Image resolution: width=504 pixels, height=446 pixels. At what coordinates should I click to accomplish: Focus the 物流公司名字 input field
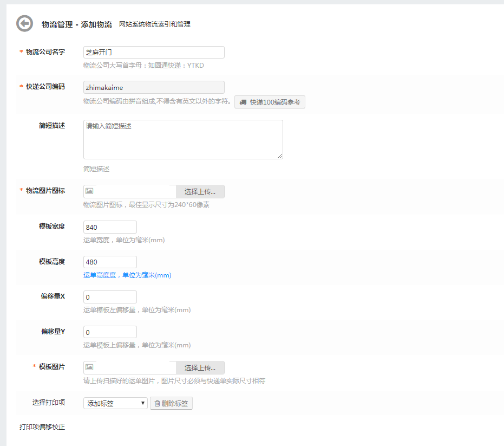154,53
